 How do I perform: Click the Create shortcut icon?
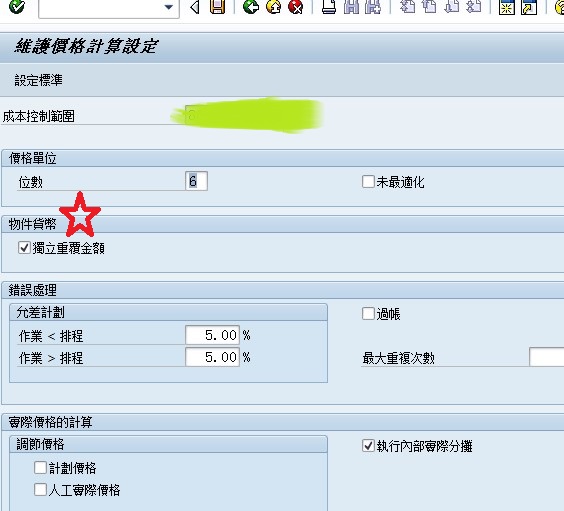pyautogui.click(x=529, y=6)
